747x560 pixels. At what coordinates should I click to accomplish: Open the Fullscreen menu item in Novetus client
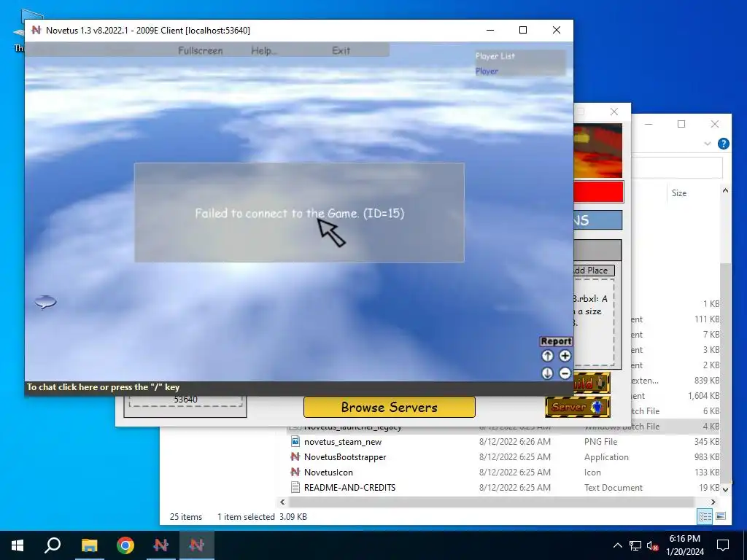pyautogui.click(x=200, y=50)
